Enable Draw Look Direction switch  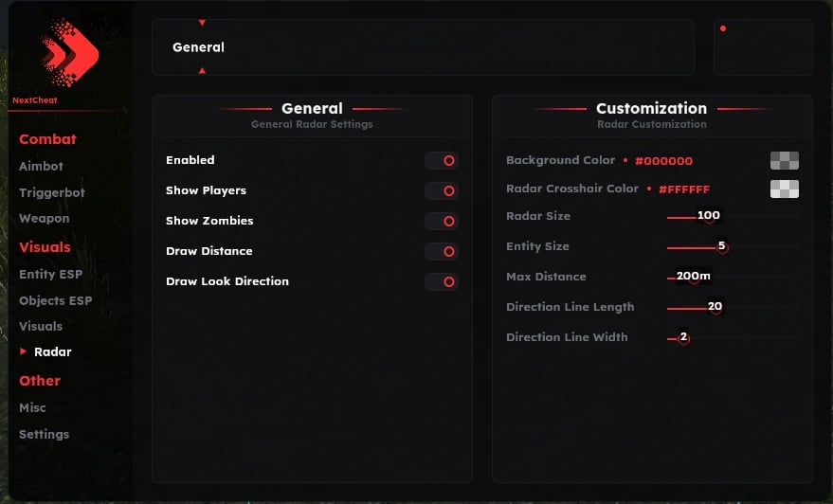click(x=442, y=282)
